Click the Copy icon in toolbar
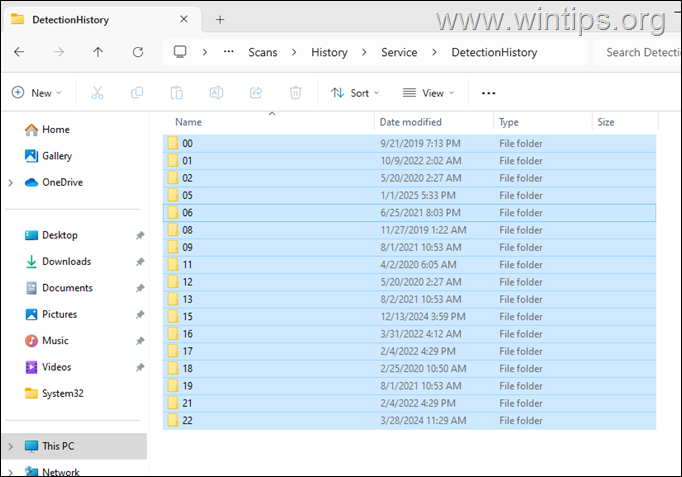Image resolution: width=682 pixels, height=477 pixels. click(137, 93)
